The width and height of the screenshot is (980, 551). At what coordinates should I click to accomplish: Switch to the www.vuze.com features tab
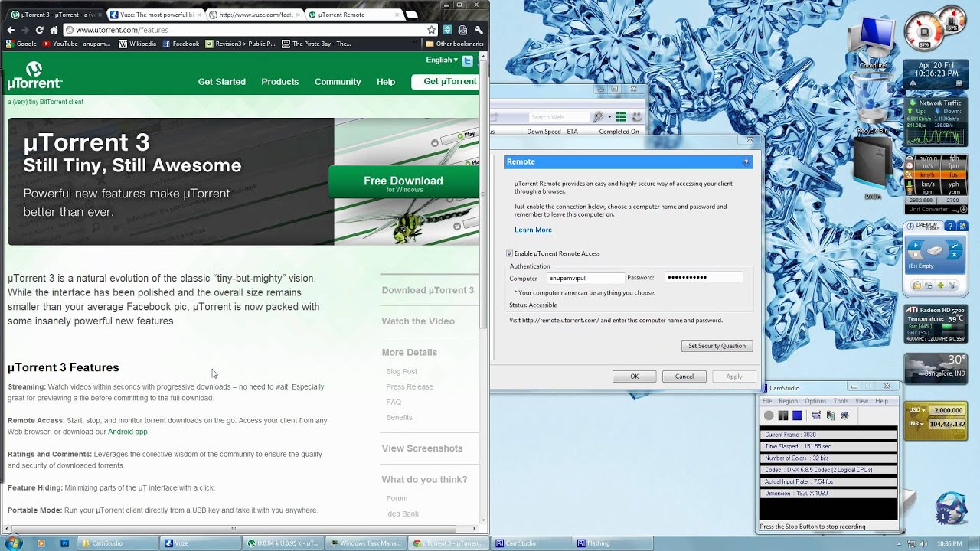pyautogui.click(x=253, y=15)
